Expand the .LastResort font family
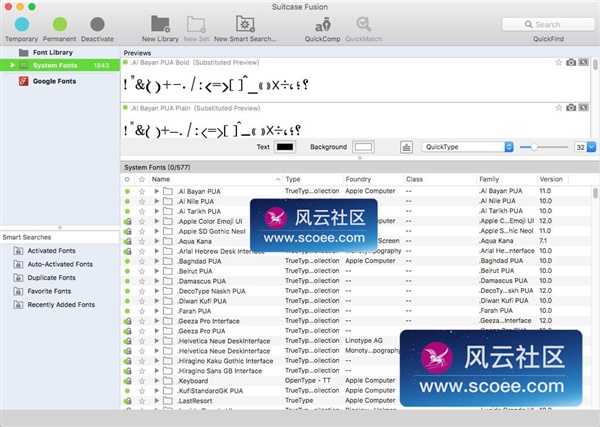 coord(157,401)
